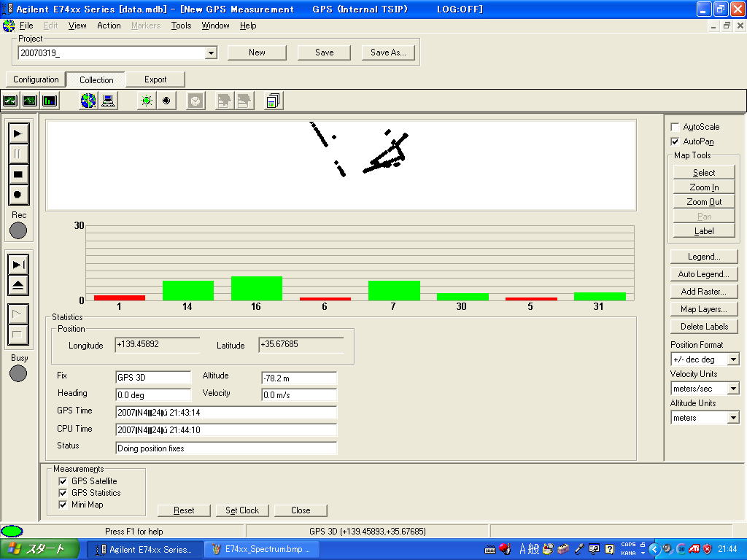Switch to the Configuration tab
The width and height of the screenshot is (747, 560).
pos(36,79)
